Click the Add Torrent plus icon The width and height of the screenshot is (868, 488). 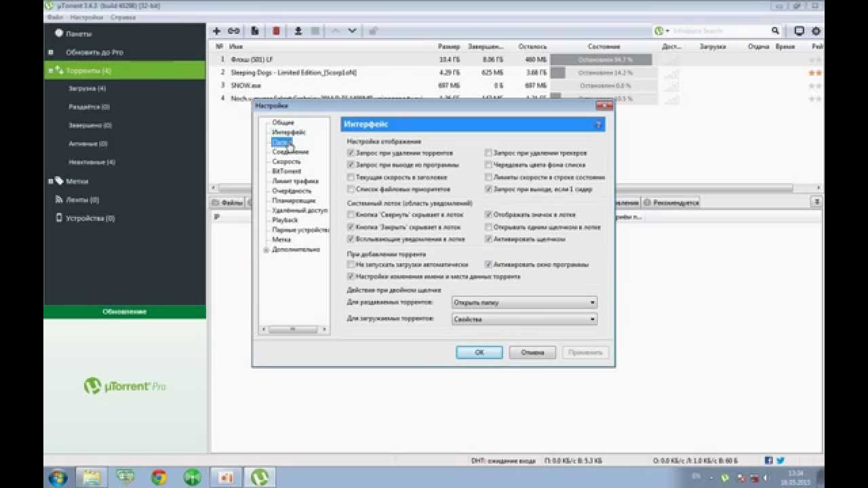[x=216, y=31]
